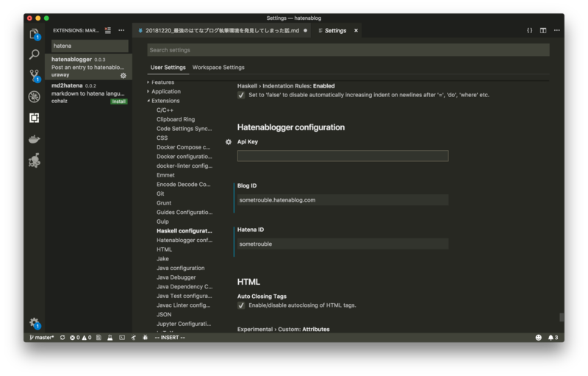Viewport: 588px width, 376px height.
Task: Open Docker Compose settings section
Action: click(183, 147)
